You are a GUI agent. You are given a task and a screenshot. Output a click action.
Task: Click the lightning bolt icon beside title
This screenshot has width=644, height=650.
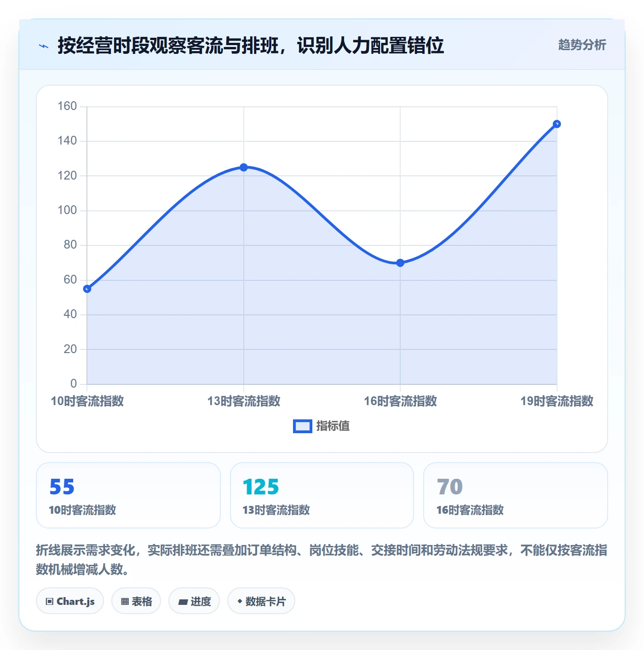click(44, 46)
